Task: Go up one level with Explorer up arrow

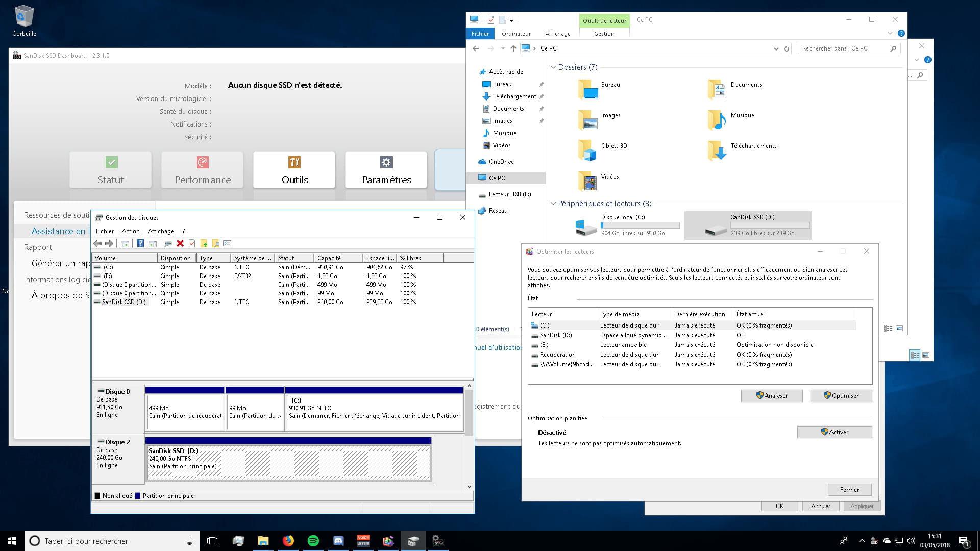Action: pos(513,48)
